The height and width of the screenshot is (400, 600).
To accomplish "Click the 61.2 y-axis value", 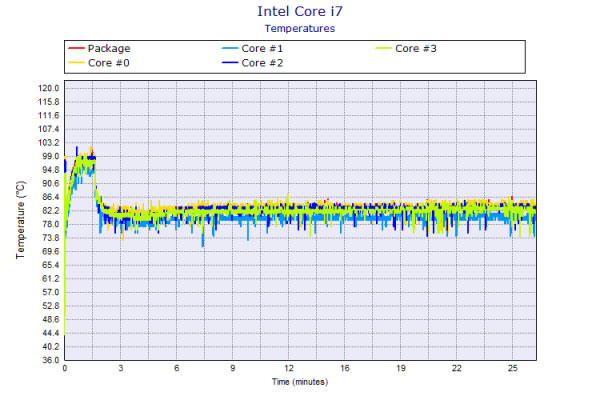I will point(50,279).
